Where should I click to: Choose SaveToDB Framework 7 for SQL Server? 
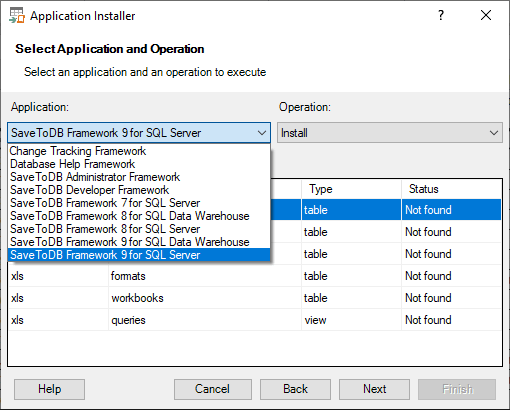pos(139,203)
